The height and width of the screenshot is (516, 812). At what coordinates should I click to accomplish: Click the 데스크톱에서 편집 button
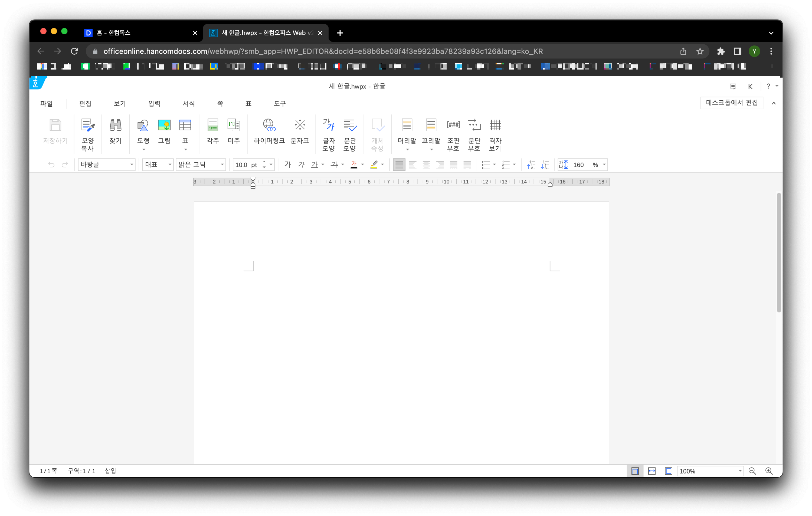731,103
